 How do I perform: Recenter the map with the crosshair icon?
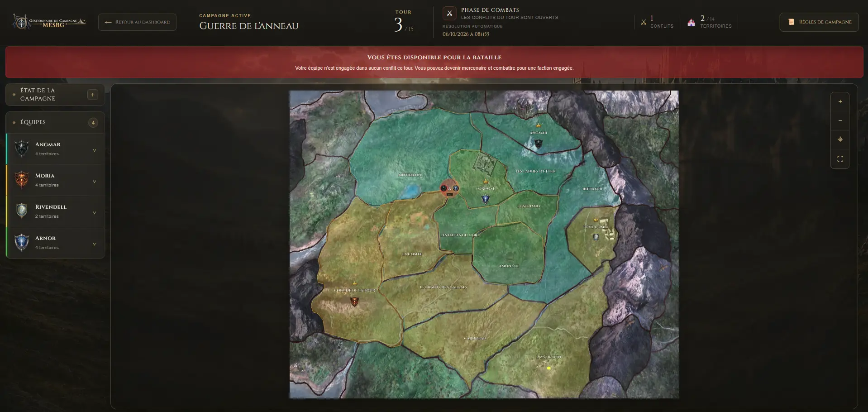pyautogui.click(x=840, y=139)
